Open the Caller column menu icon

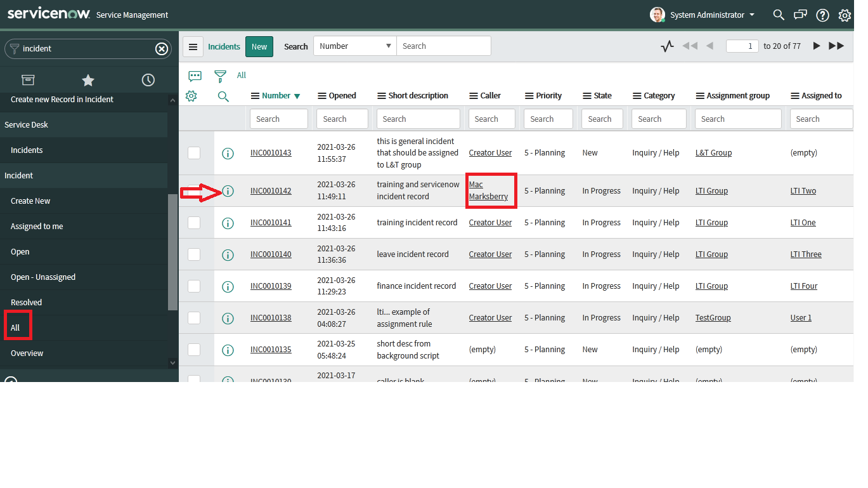(x=474, y=96)
